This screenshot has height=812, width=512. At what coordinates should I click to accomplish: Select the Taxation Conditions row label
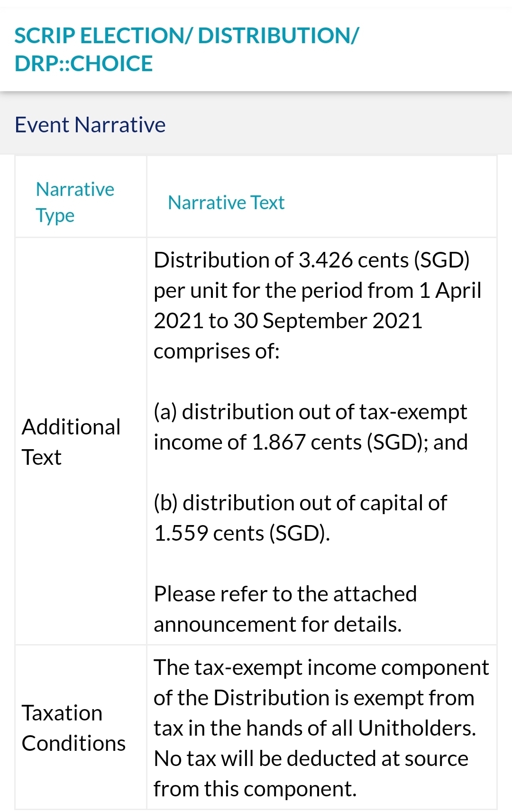[x=73, y=728]
